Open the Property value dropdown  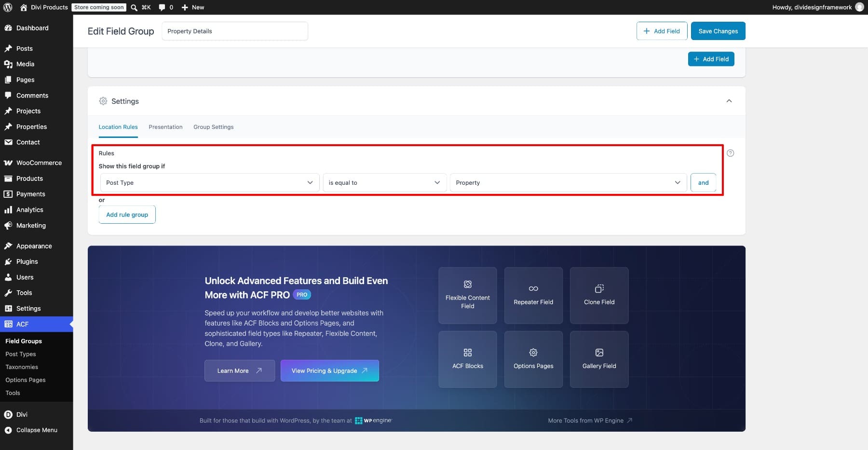[568, 183]
